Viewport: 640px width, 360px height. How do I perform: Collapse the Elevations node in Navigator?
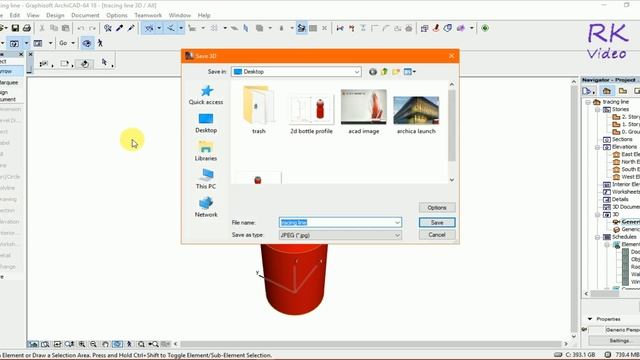[x=597, y=147]
